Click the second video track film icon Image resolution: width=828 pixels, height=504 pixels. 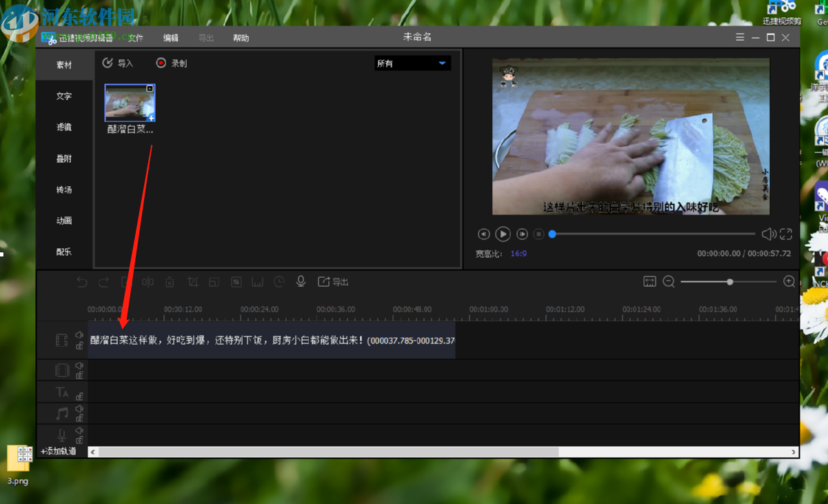coord(62,370)
